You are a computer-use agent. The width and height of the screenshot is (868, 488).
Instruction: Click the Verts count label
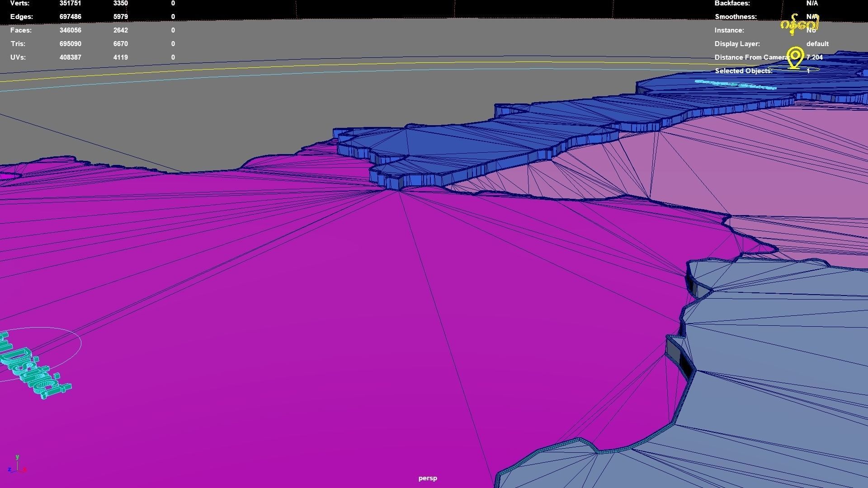tap(20, 3)
